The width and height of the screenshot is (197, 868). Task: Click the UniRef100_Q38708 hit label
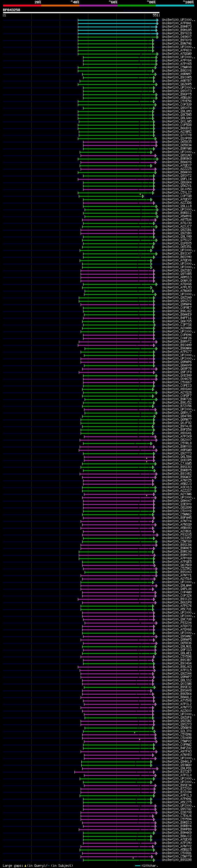177,812
